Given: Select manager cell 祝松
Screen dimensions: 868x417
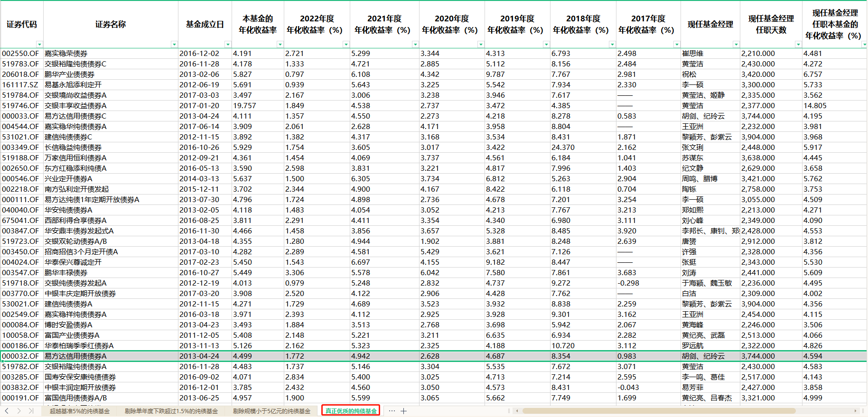Looking at the screenshot, I should [x=710, y=74].
